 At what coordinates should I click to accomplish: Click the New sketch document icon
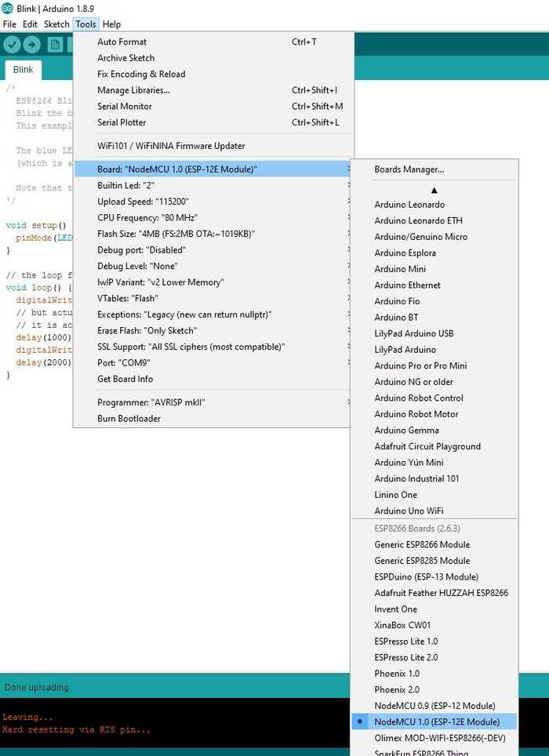(x=55, y=45)
